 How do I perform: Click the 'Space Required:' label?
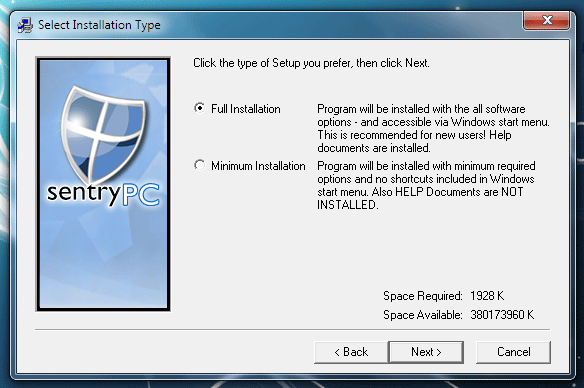tap(423, 296)
